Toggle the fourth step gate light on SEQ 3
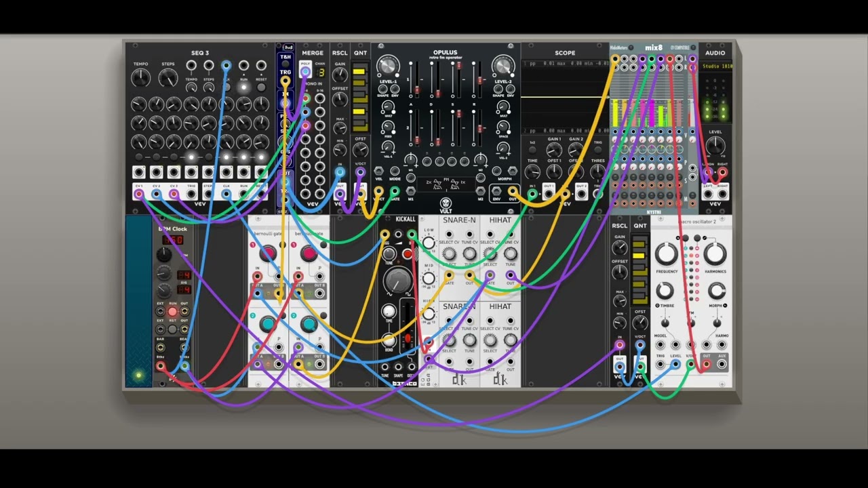This screenshot has height=488, width=868. coord(191,158)
